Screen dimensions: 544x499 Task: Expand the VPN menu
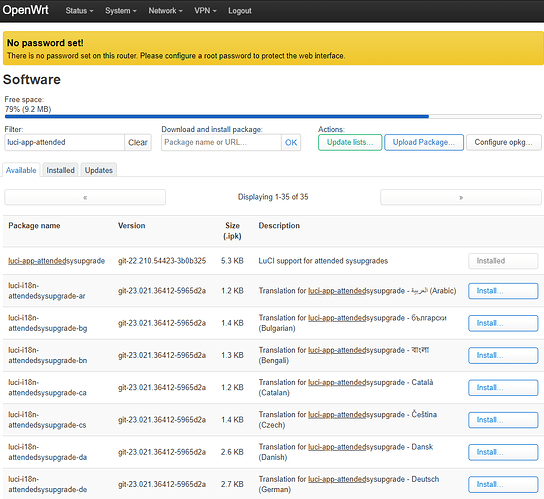pyautogui.click(x=205, y=11)
